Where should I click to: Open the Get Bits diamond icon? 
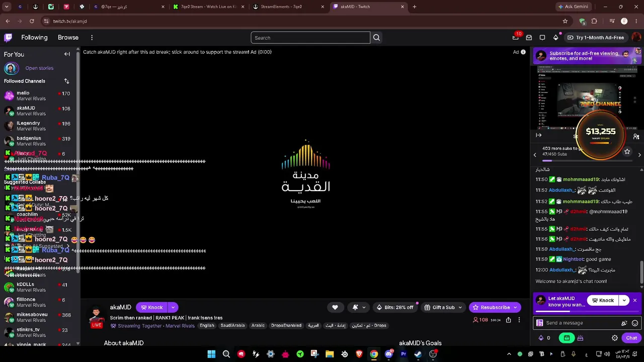click(555, 38)
